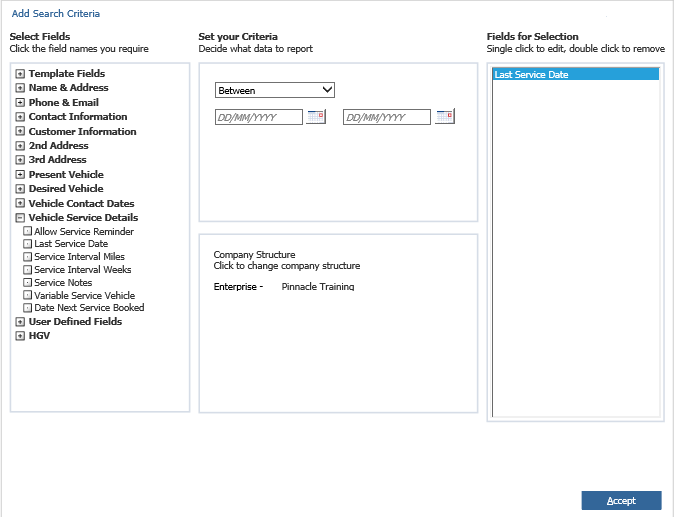This screenshot has height=517, width=674.
Task: Click the Accept button
Action: point(621,501)
